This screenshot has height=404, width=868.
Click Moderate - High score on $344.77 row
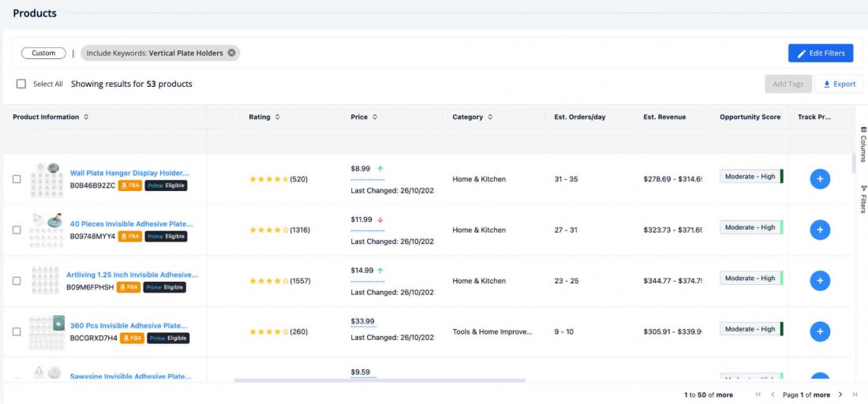[x=751, y=279]
